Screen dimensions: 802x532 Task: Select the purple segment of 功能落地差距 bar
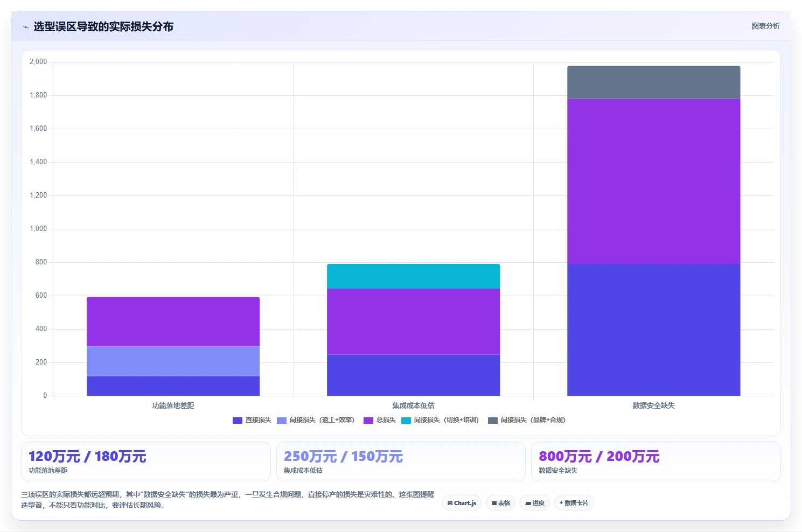click(173, 321)
